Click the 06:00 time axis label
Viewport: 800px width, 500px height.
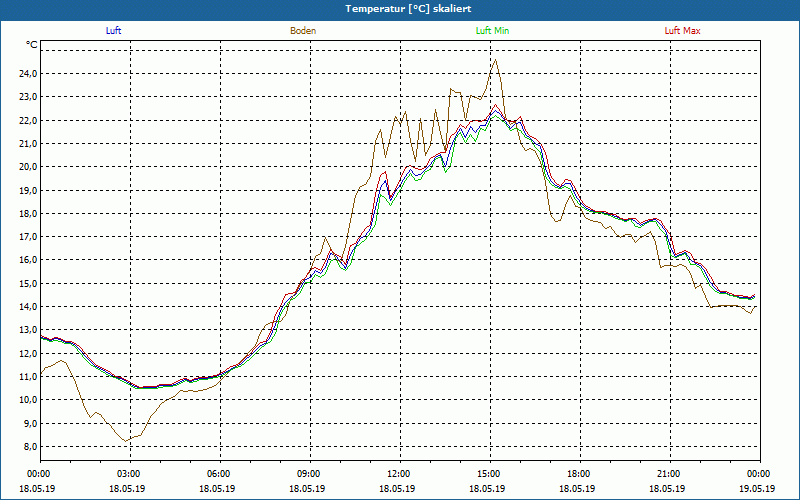tap(220, 474)
